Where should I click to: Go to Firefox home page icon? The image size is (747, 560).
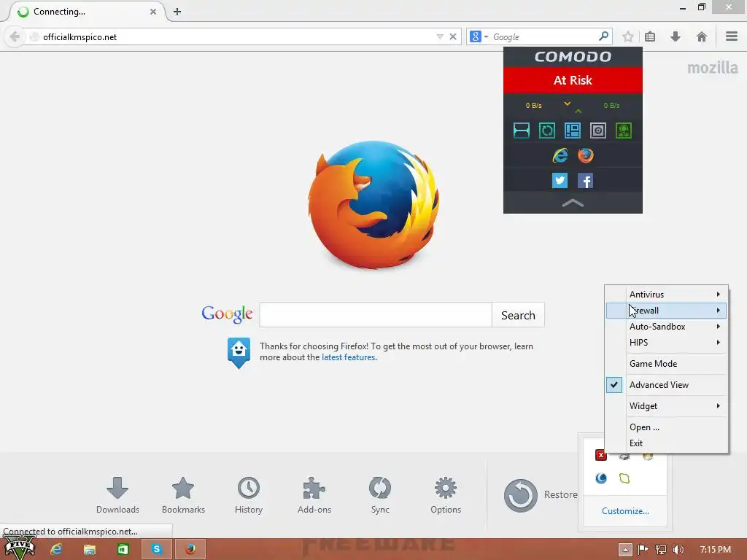point(701,36)
